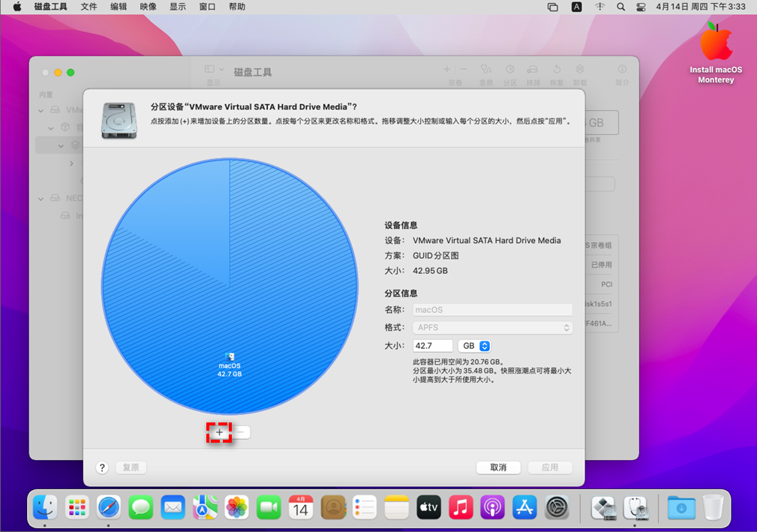The image size is (757, 532).
Task: Open the 文件 menu
Action: [89, 7]
